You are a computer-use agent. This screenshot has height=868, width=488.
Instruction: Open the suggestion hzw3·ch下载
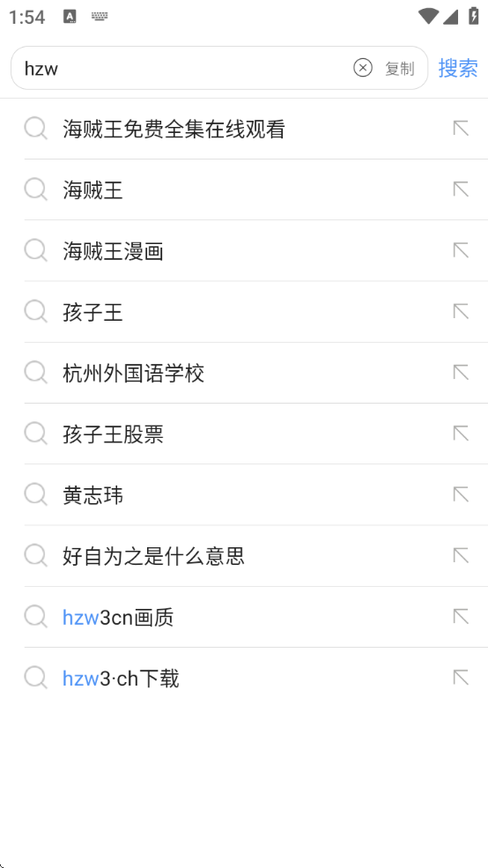244,679
